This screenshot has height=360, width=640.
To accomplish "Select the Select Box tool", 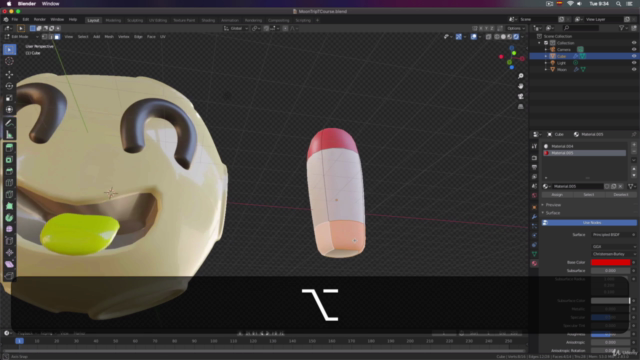I will click(9, 49).
